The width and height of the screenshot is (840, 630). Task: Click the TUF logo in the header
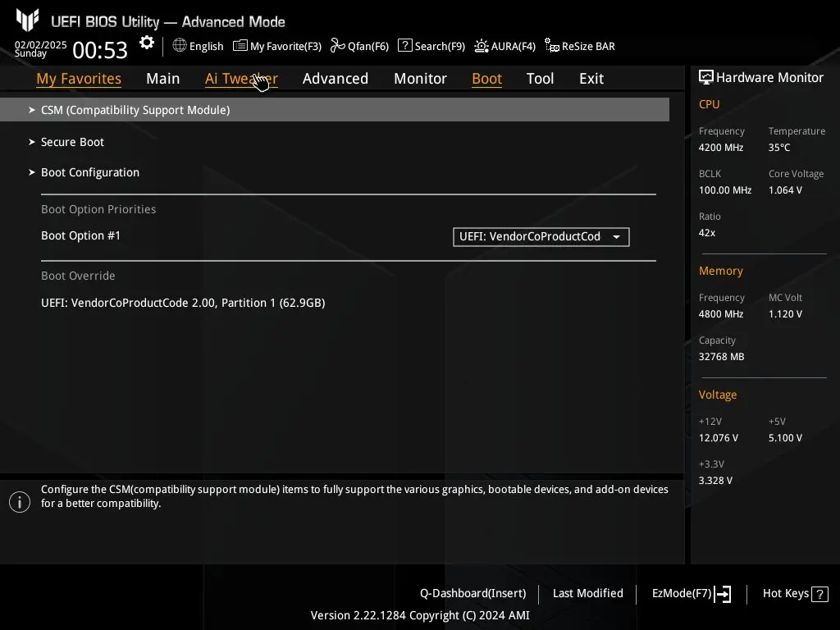27,21
